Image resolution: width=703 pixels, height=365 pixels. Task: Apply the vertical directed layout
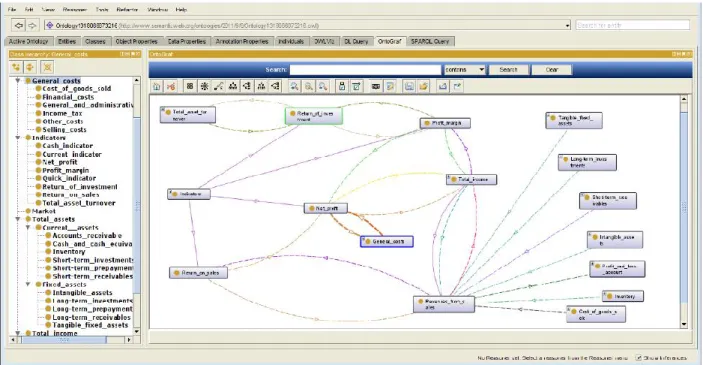261,86
